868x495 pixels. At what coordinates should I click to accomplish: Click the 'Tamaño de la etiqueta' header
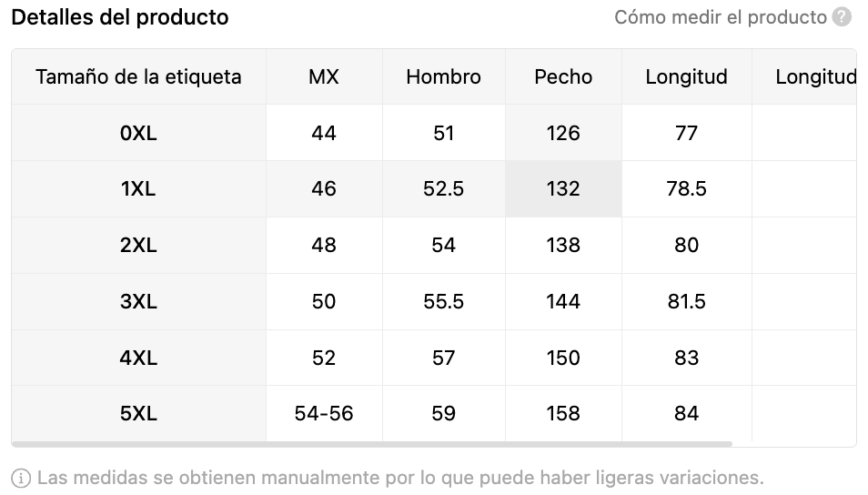click(138, 77)
